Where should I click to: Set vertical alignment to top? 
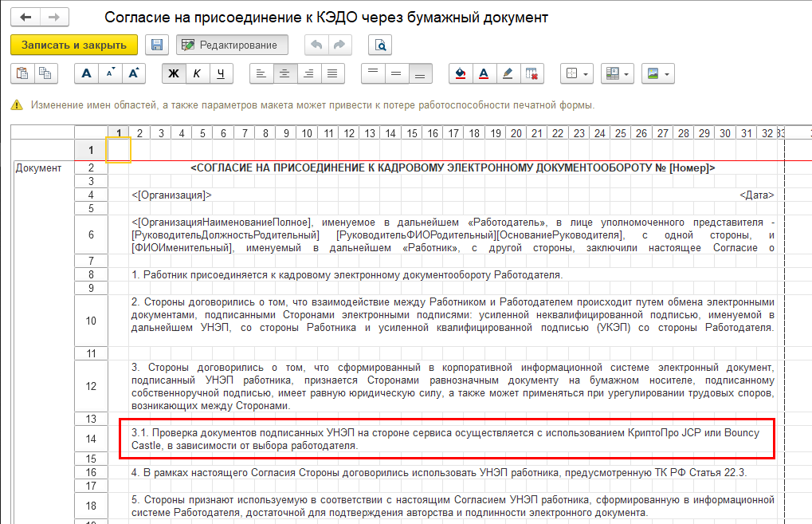point(373,73)
